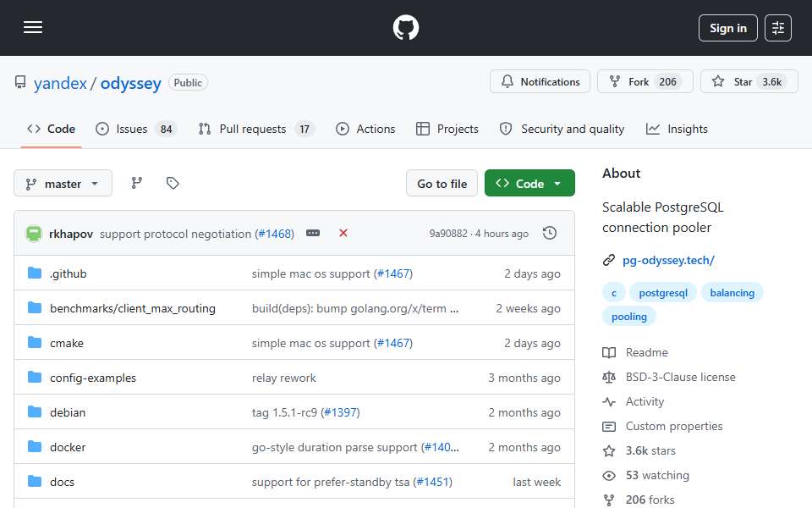812x508 pixels.
Task: Open #1467 link in cmake row
Action: pos(393,343)
